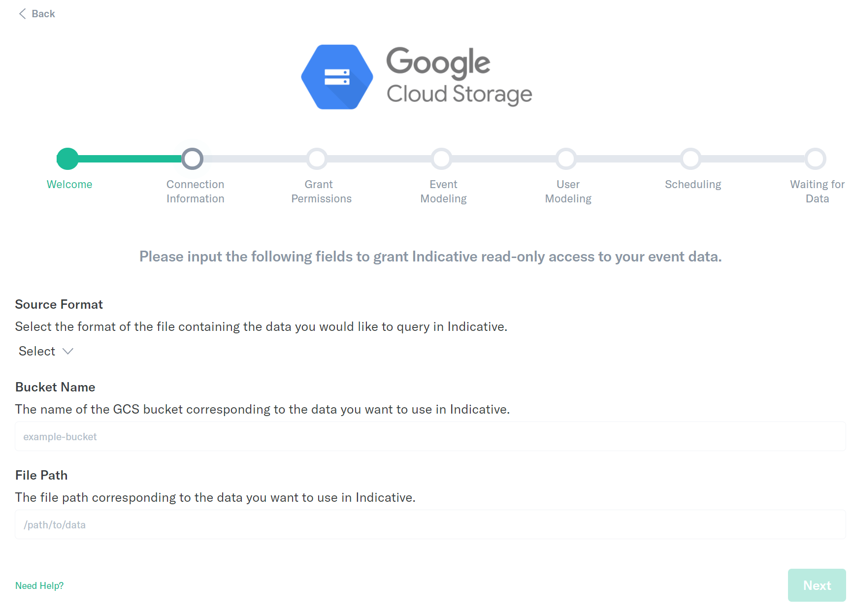The image size is (853, 616).
Task: Click the Welcome step label
Action: coord(69,184)
